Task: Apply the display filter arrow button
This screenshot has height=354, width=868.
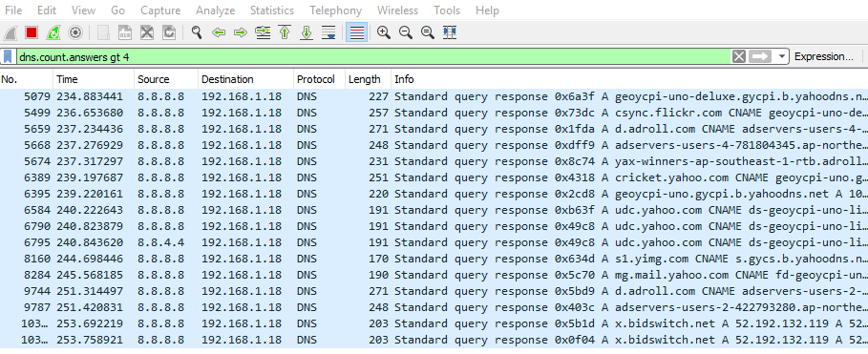Action: [759, 56]
